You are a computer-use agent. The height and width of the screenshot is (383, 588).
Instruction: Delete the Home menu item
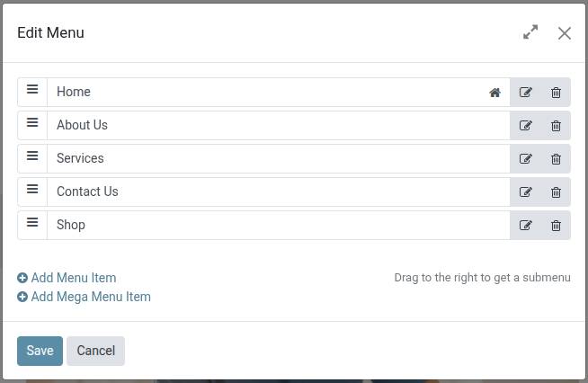(x=556, y=93)
